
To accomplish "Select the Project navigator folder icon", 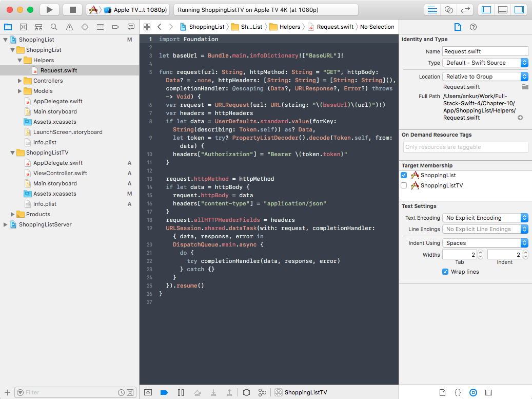I will (8, 27).
